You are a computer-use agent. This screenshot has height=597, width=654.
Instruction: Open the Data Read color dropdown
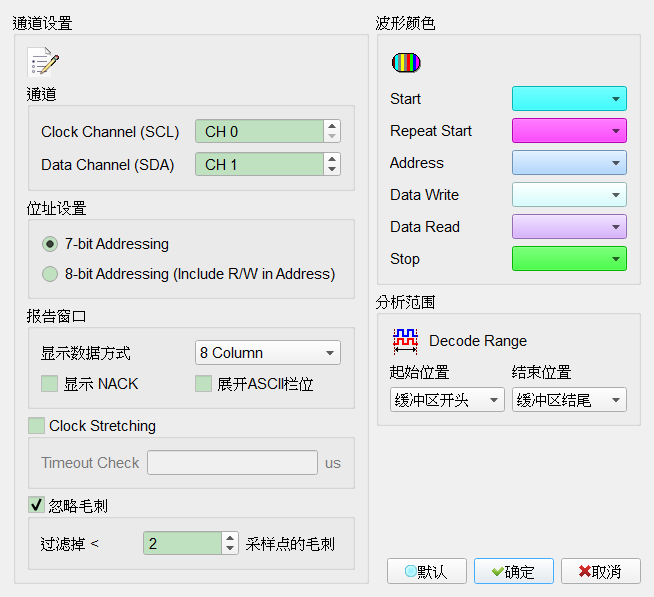point(569,227)
